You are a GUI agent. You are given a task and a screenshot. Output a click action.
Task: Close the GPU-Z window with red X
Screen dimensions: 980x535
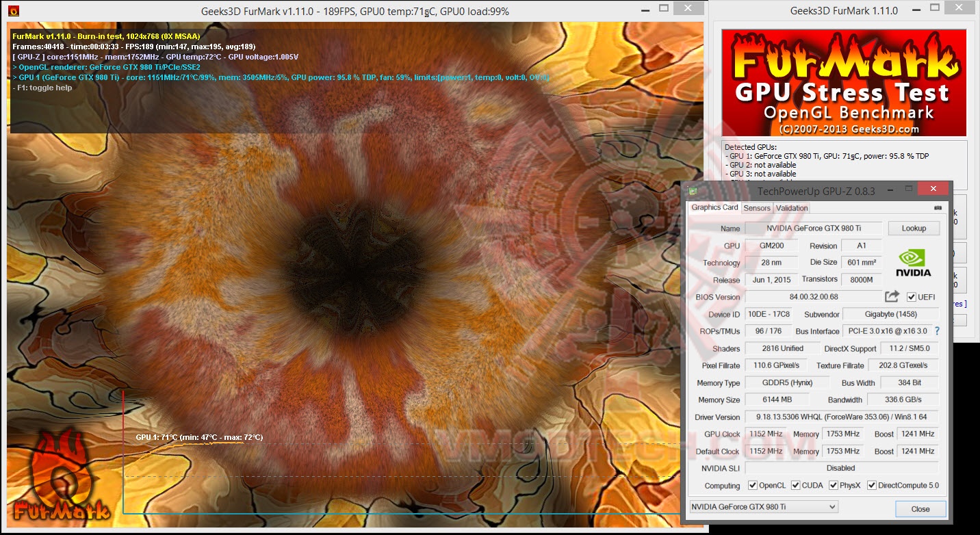click(x=933, y=189)
